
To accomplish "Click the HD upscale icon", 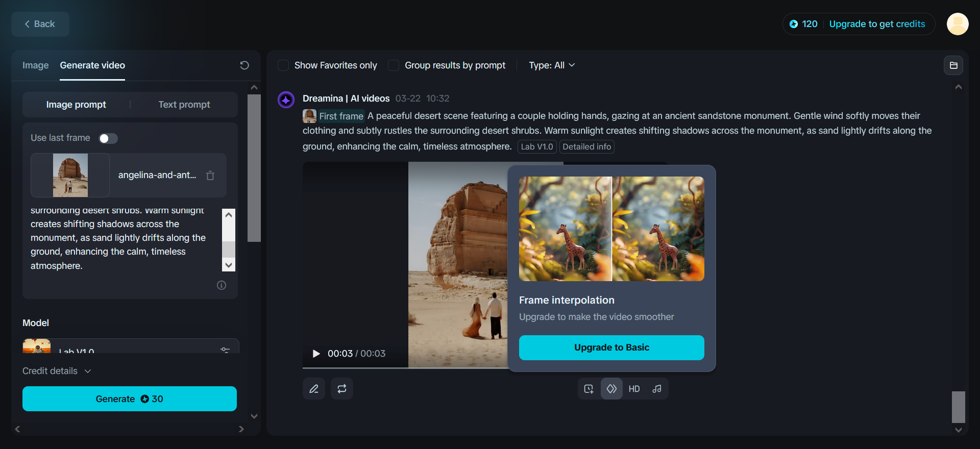I will (x=634, y=389).
